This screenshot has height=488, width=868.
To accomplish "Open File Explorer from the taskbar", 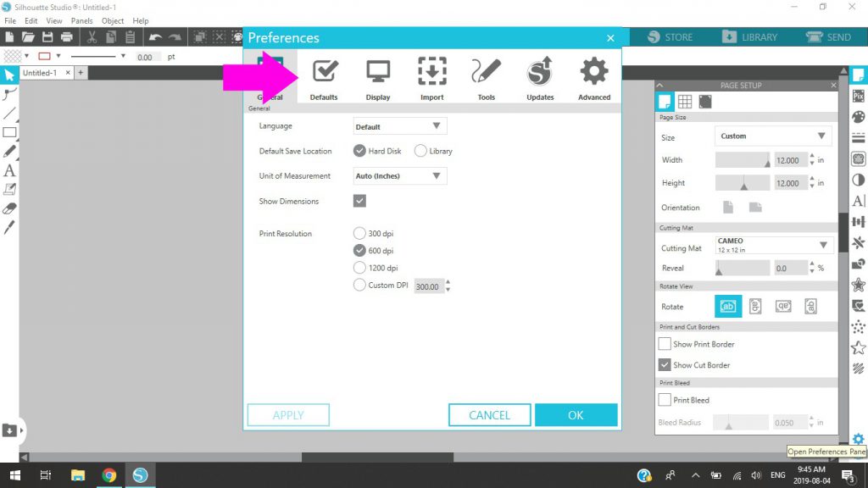I will pyautogui.click(x=77, y=475).
